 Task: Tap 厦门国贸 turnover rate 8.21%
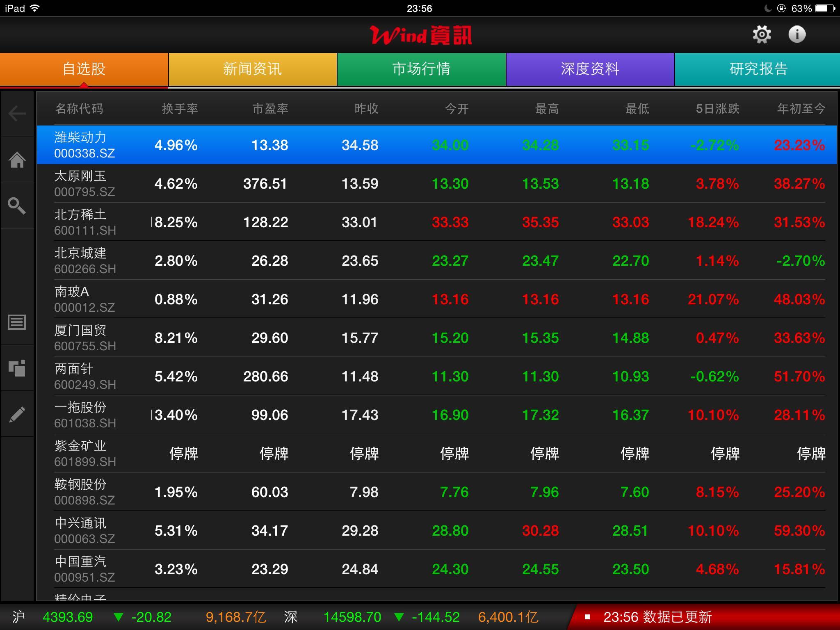click(x=176, y=338)
